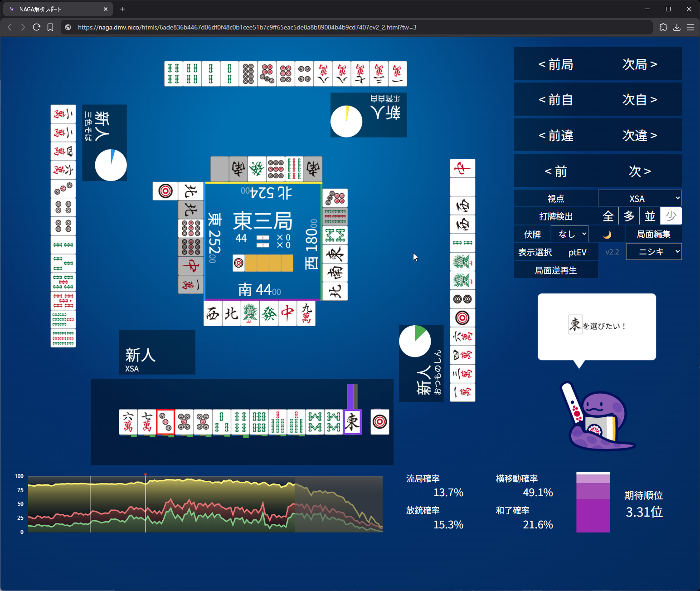Go to next round 次局

click(x=639, y=64)
